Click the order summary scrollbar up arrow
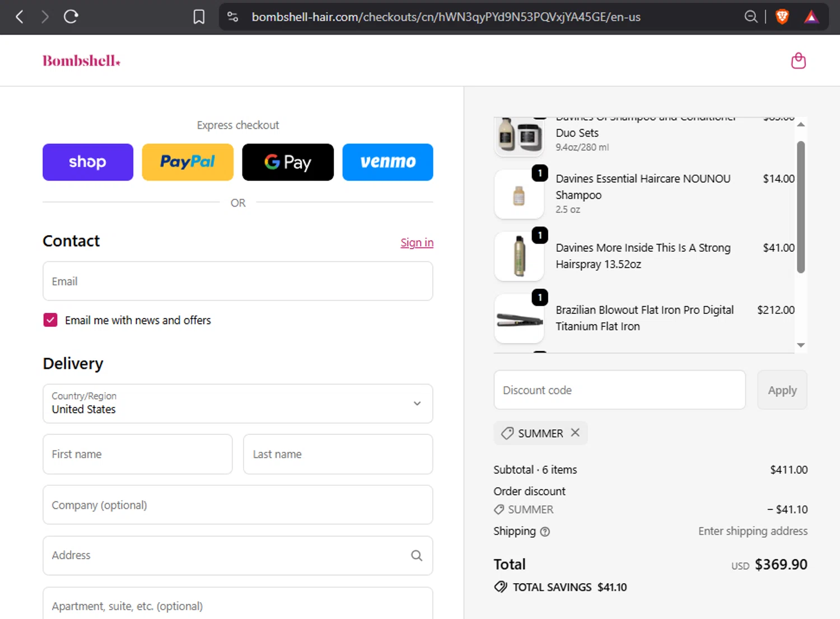Image resolution: width=840 pixels, height=619 pixels. (x=801, y=124)
